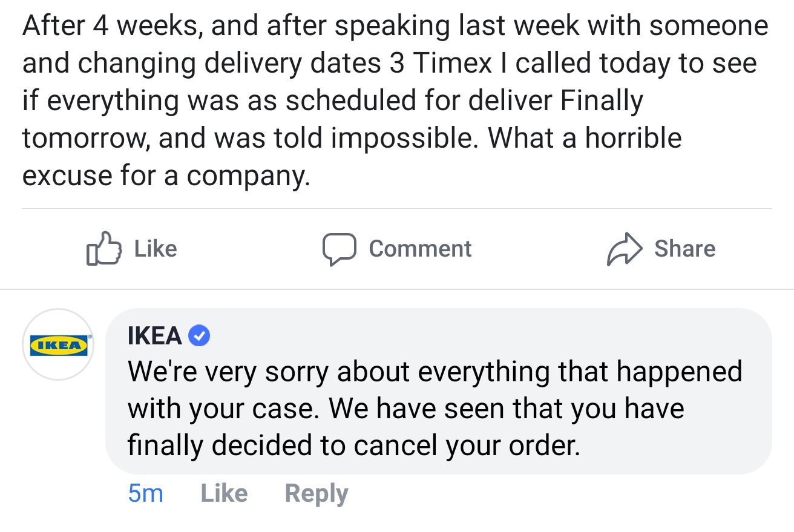Viewport: 794px width, 532px height.
Task: Click the 'Share' text label
Action: [684, 248]
